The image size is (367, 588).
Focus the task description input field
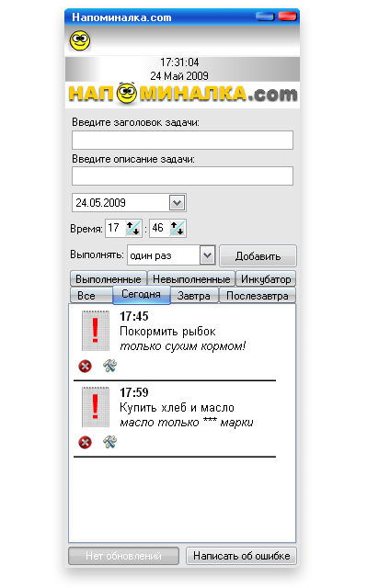pyautogui.click(x=182, y=176)
